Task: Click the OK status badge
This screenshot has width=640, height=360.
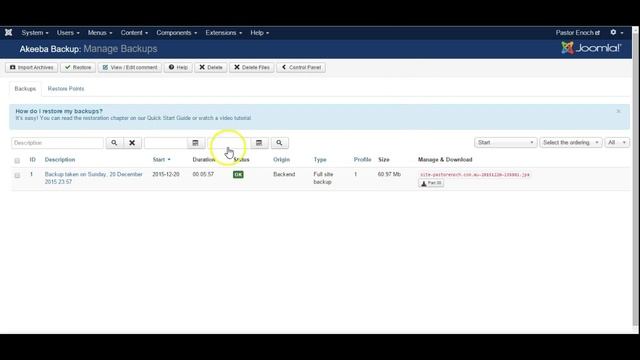Action: (x=238, y=174)
